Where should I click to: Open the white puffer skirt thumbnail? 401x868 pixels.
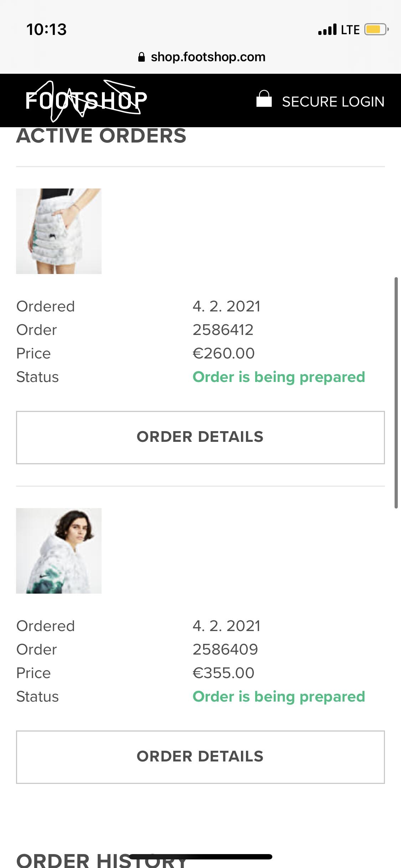coord(59,231)
